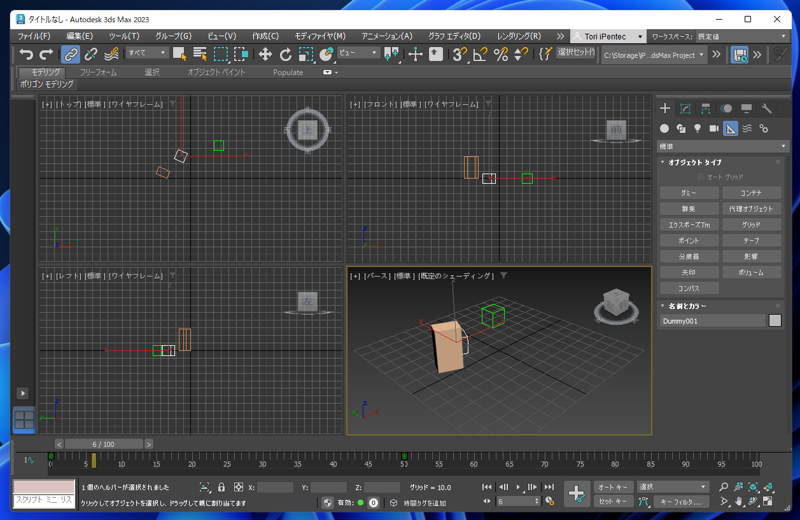This screenshot has height=520, width=800.
Task: Toggle the 3D Snaps button
Action: 459,55
